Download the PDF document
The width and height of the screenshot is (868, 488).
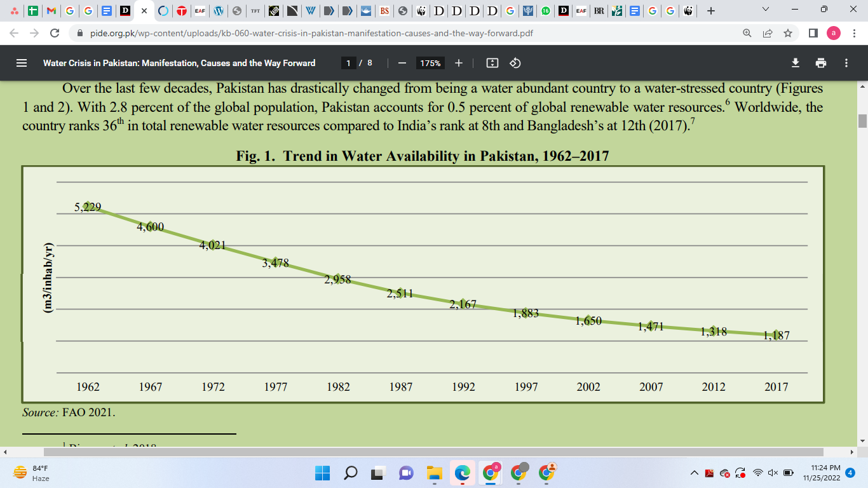point(794,63)
